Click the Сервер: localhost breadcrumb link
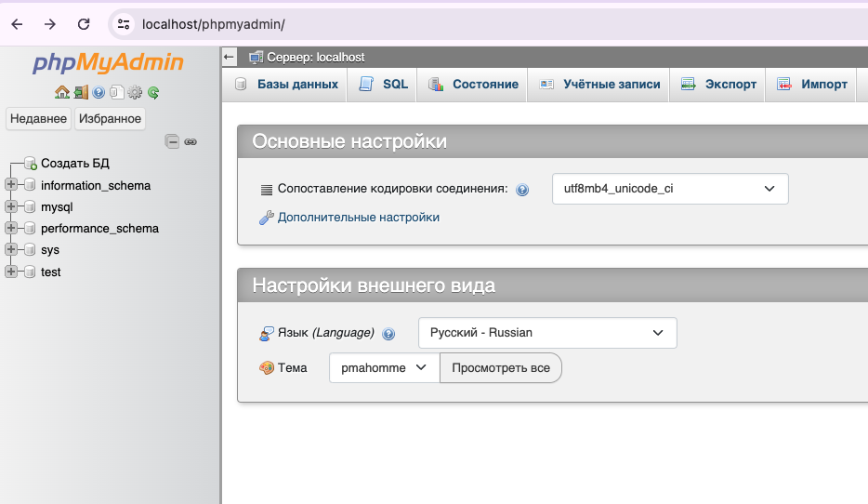The image size is (868, 504). click(x=316, y=57)
